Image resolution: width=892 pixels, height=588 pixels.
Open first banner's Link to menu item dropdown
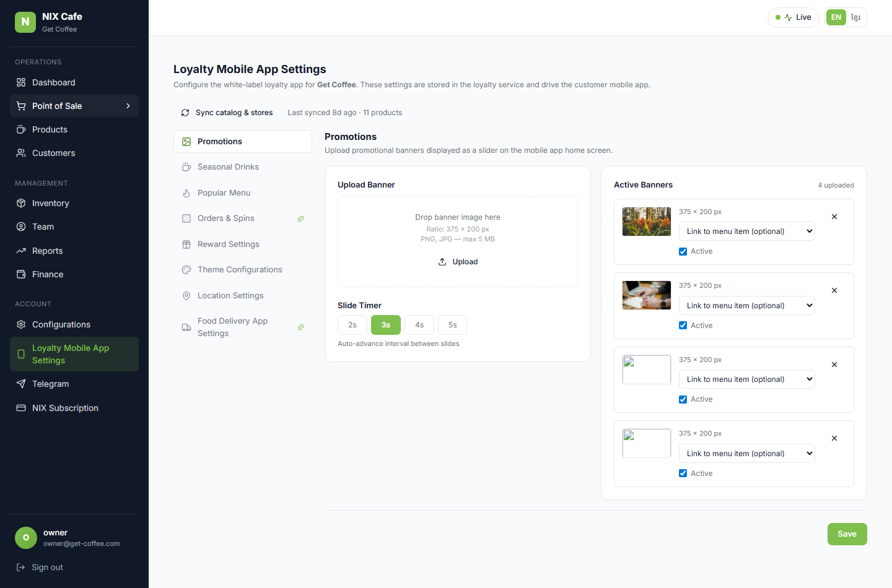point(747,231)
